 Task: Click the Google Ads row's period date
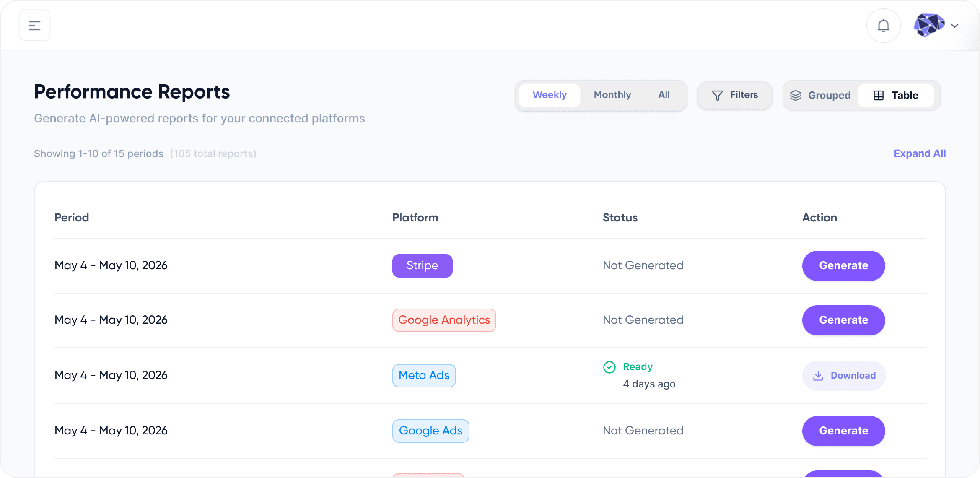pyautogui.click(x=111, y=431)
